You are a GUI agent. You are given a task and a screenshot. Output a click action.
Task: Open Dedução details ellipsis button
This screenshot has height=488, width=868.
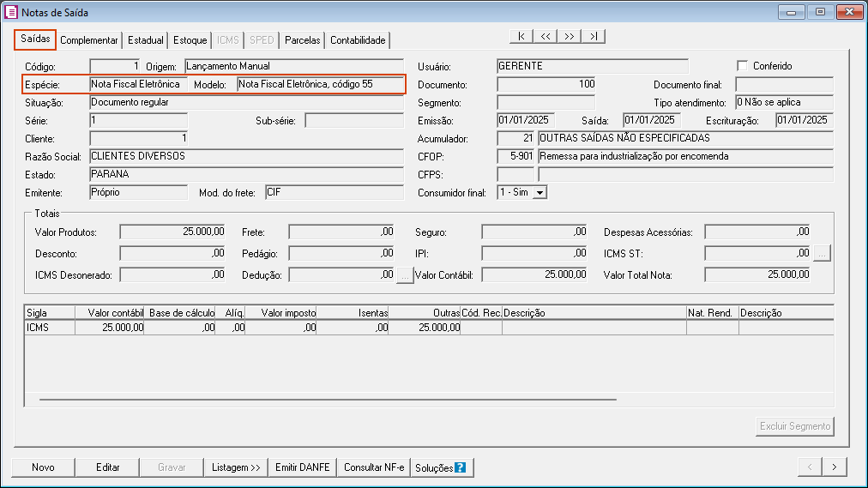[405, 274]
